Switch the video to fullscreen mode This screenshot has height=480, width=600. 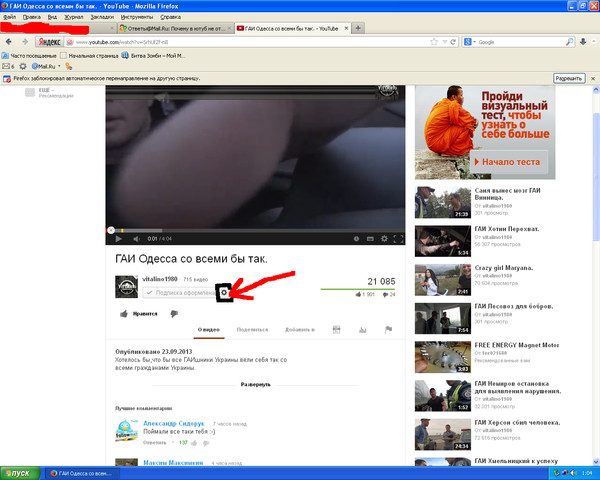tap(398, 239)
